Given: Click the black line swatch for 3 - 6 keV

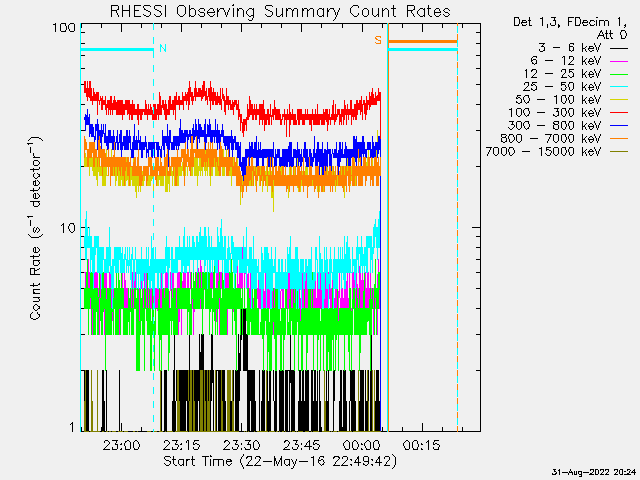Looking at the screenshot, I should (619, 49).
